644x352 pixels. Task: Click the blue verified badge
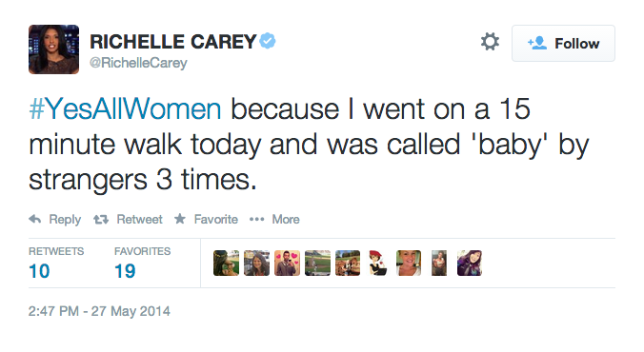tap(268, 41)
